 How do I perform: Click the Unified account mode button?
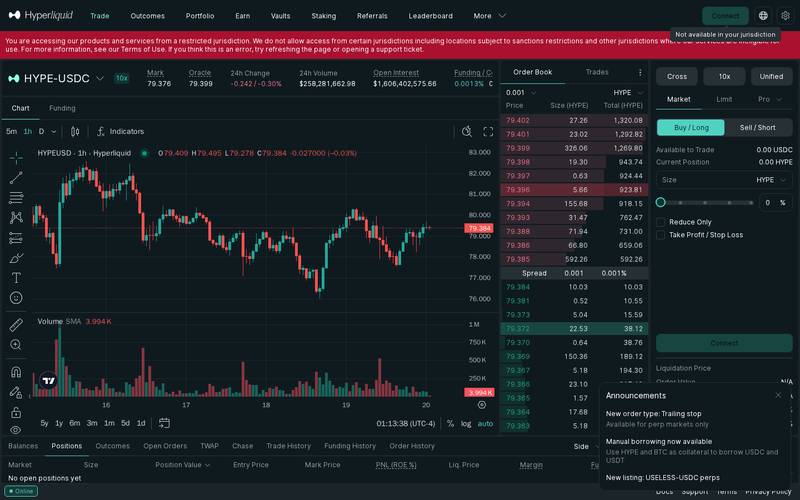pos(771,77)
